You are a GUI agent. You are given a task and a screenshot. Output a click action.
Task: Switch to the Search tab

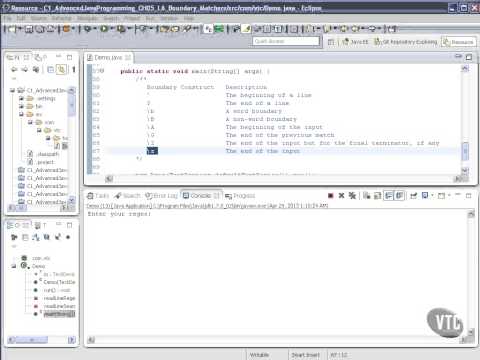[x=128, y=196]
